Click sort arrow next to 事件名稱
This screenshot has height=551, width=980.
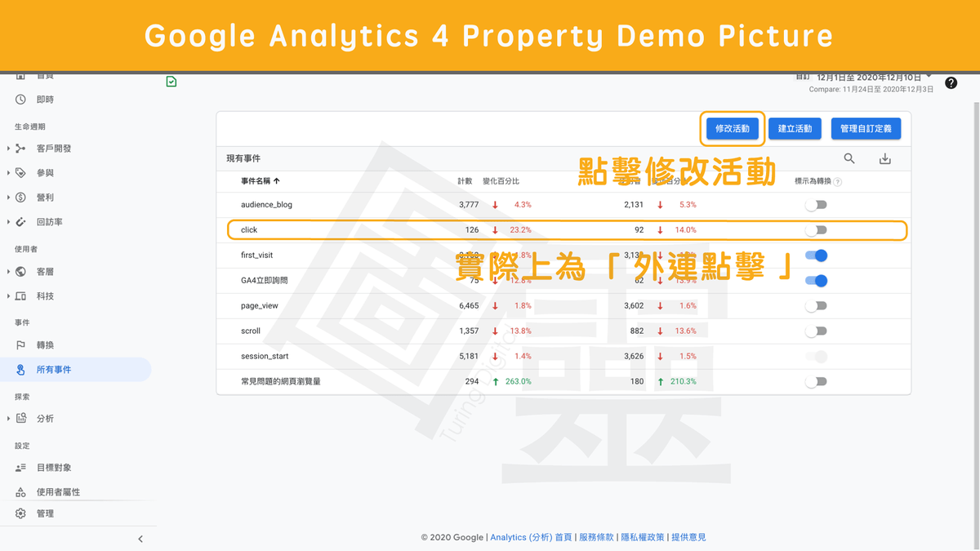(x=276, y=181)
